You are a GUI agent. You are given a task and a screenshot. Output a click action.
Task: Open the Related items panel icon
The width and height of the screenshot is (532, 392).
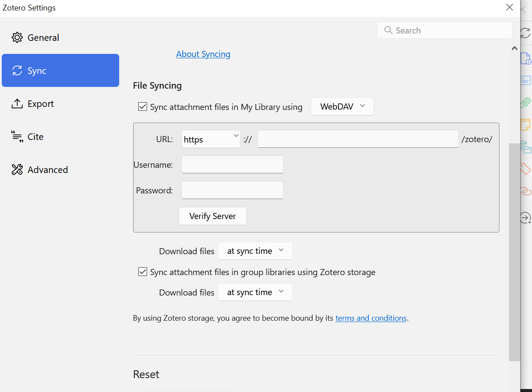(x=526, y=191)
